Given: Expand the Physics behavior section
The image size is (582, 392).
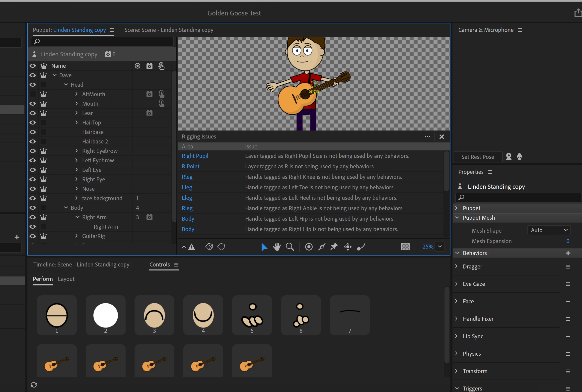Looking at the screenshot, I should pyautogui.click(x=456, y=353).
